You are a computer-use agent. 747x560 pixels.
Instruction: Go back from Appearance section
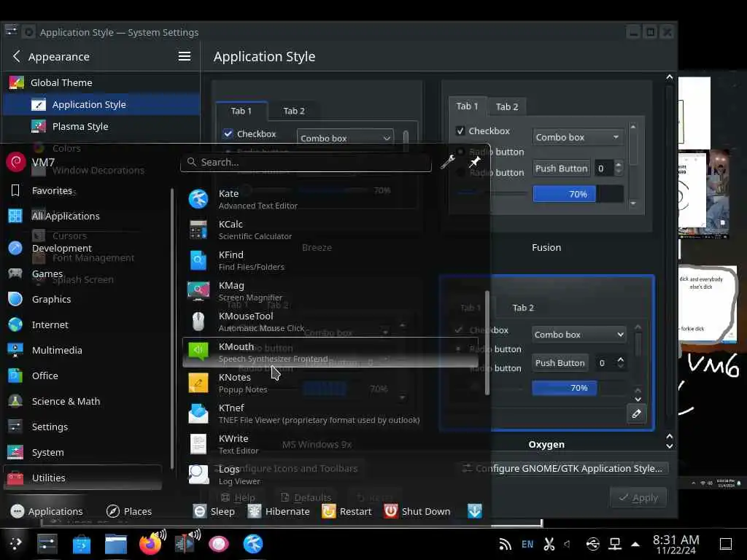coord(17,56)
